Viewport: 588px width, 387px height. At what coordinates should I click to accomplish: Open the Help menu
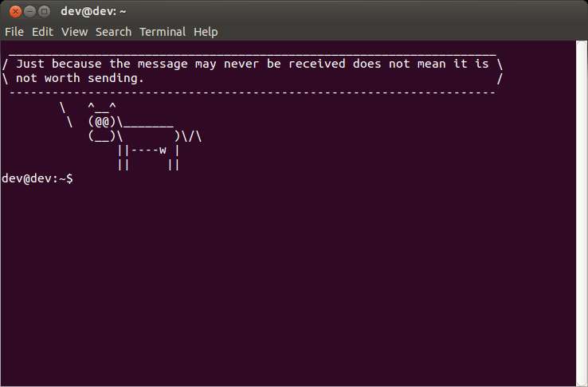(x=206, y=32)
